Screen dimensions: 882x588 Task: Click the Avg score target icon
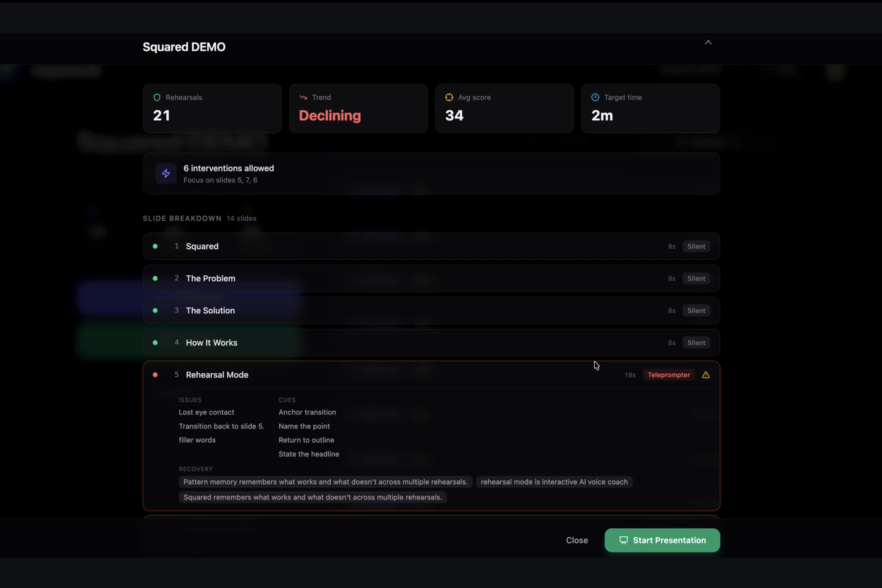[x=449, y=97]
